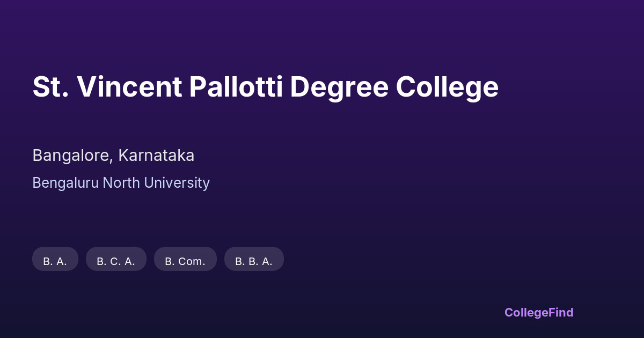
Task: Click the B. A. course tag
Action: 55,260
